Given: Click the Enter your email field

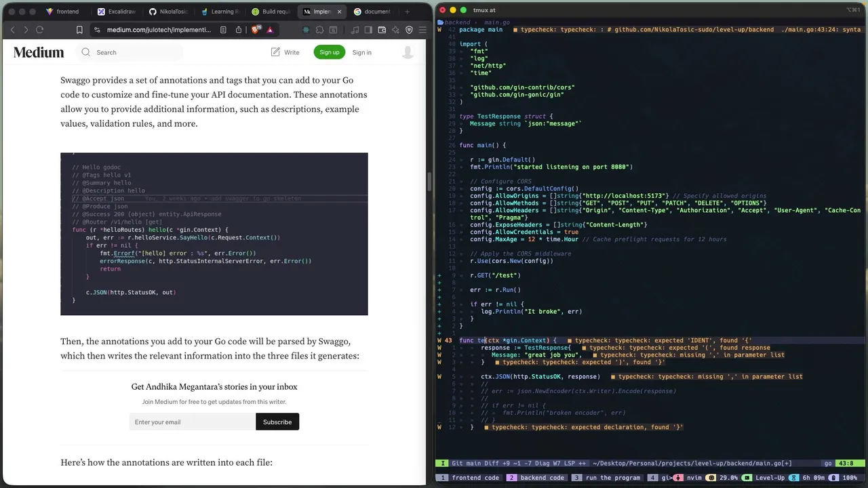Looking at the screenshot, I should [193, 422].
